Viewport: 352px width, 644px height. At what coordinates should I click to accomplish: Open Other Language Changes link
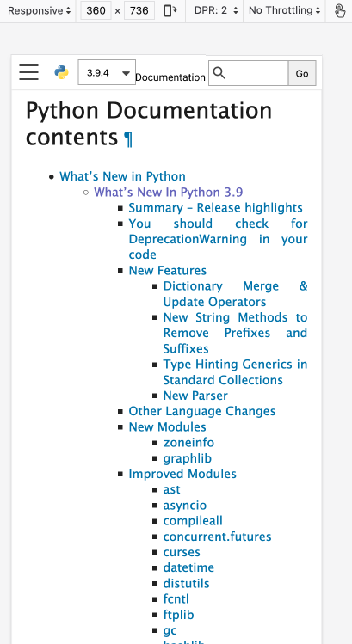[x=202, y=411]
